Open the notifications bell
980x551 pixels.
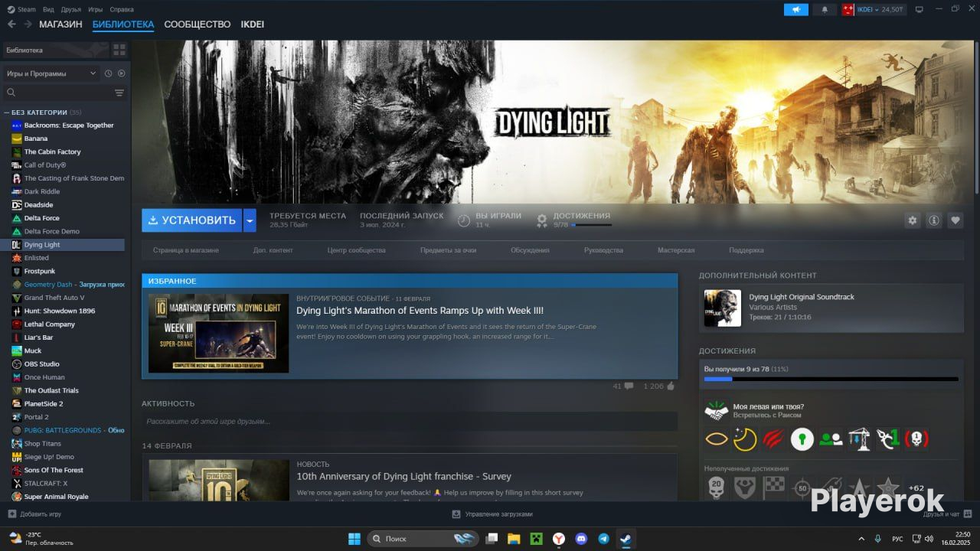(x=825, y=9)
